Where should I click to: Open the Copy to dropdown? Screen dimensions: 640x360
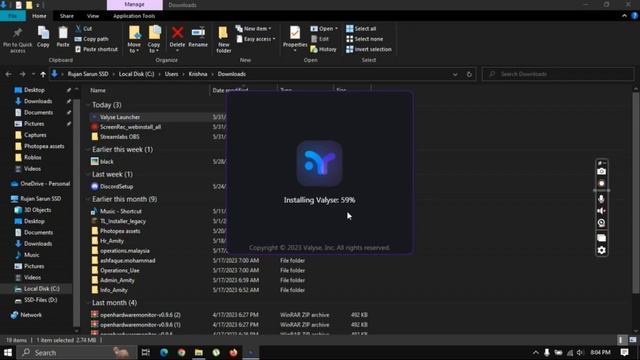tap(154, 39)
